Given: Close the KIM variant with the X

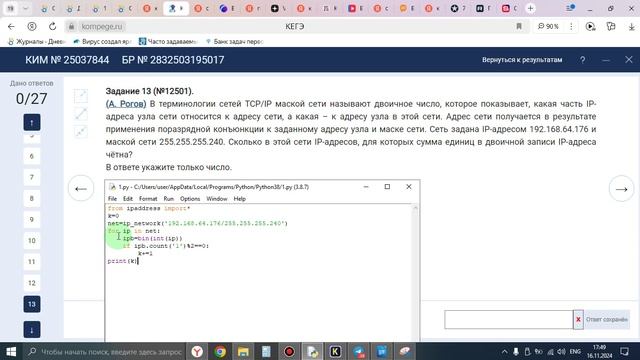Looking at the screenshot, I should pyautogui.click(x=629, y=60).
